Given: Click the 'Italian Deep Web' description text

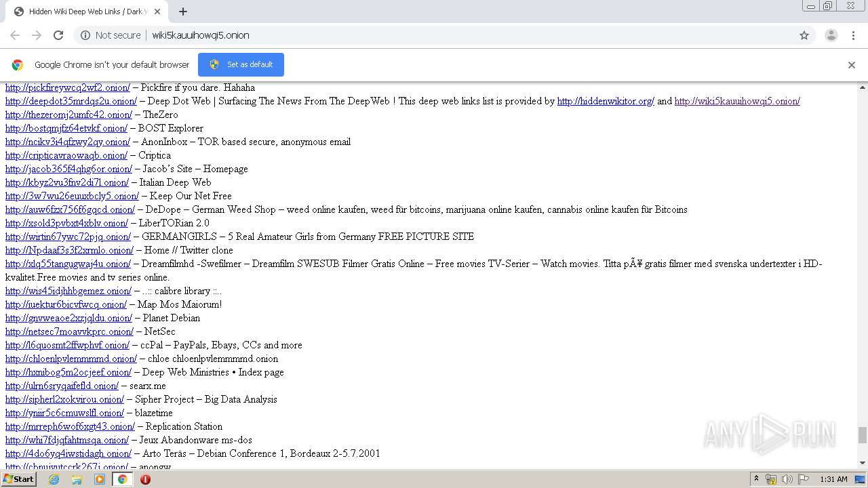Looking at the screenshot, I should pyautogui.click(x=175, y=182).
